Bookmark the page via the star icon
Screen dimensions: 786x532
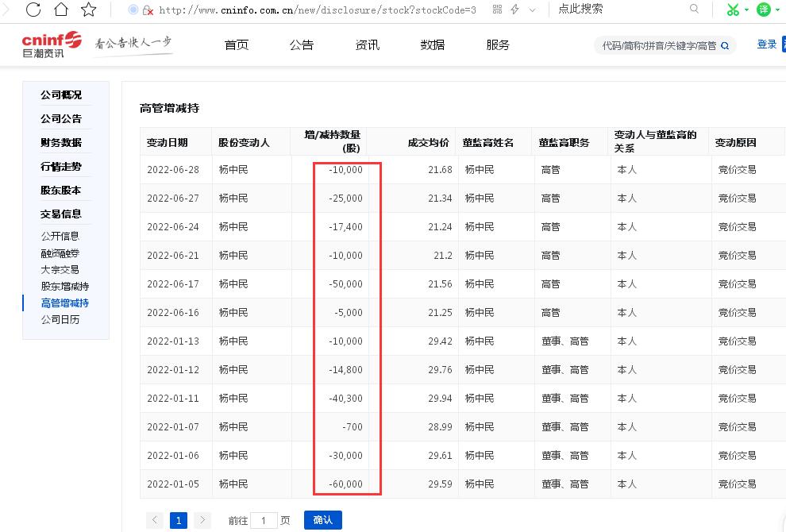(x=88, y=10)
